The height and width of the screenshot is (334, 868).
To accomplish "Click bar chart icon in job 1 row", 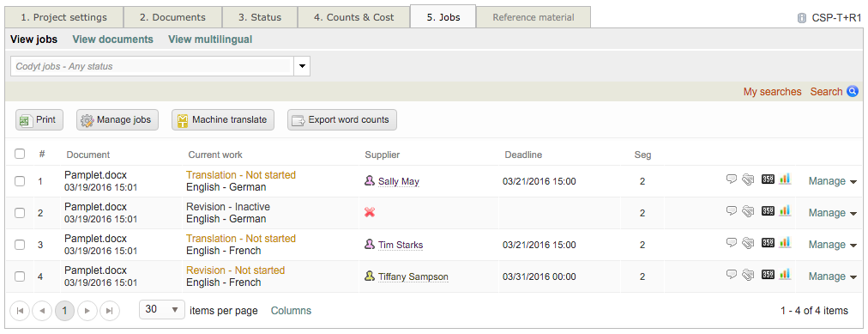I will 785,179.
